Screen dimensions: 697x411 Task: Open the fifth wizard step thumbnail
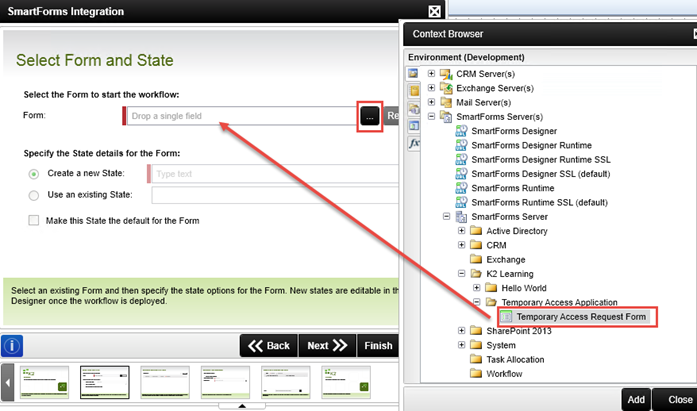click(x=286, y=382)
